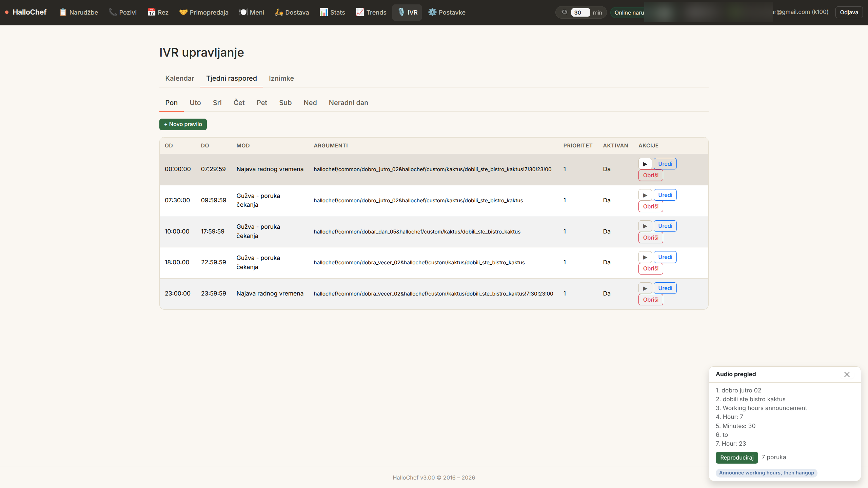Play audio preview for 07:30:00 rule

pos(645,195)
